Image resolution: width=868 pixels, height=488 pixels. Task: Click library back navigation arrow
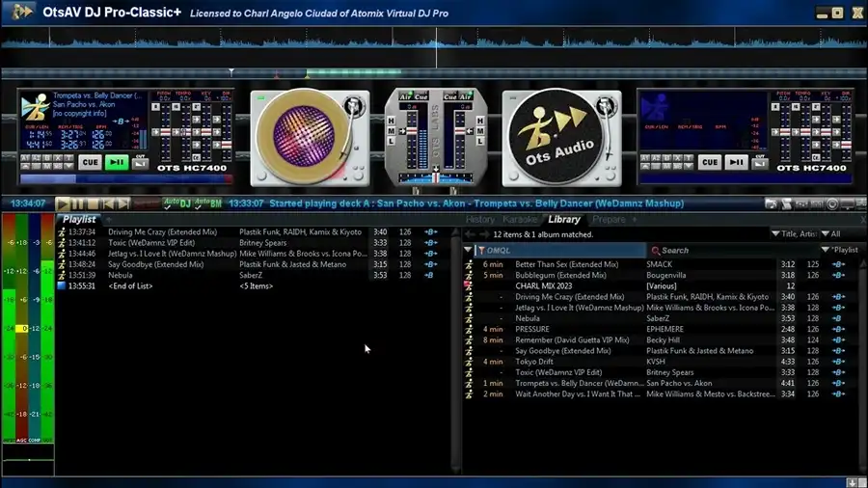click(x=471, y=234)
